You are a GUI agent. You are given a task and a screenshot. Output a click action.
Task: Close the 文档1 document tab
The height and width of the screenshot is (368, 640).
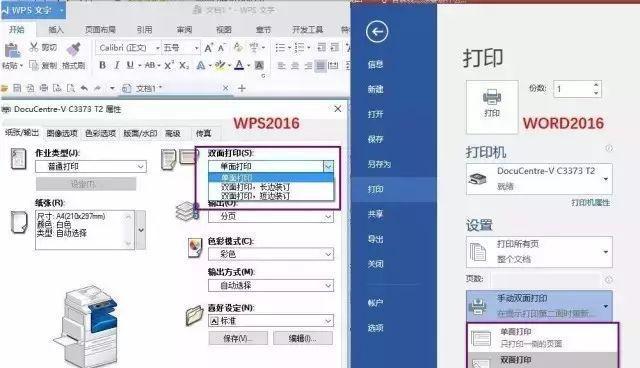click(x=226, y=88)
